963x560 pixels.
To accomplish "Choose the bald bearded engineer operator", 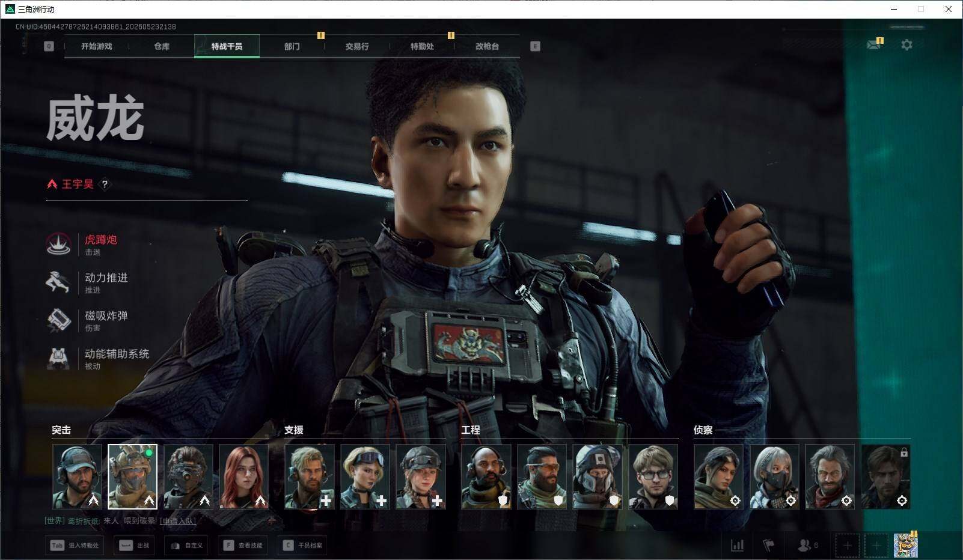I will tap(486, 476).
